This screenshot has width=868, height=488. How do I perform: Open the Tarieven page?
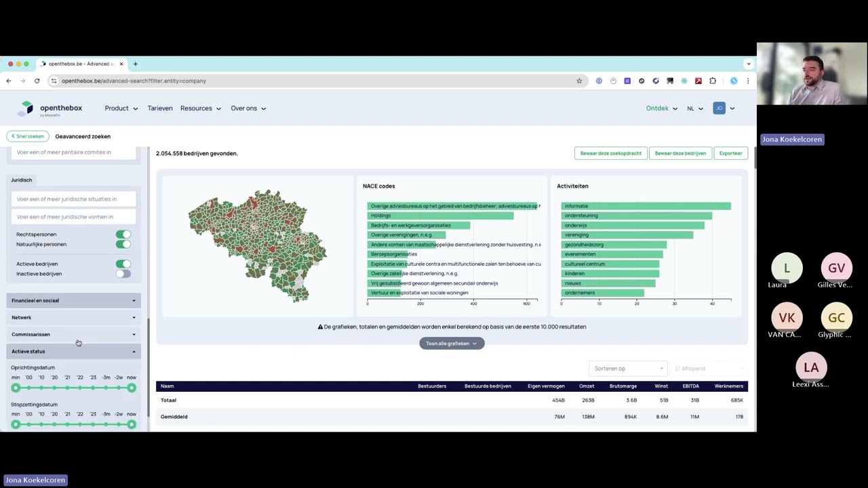[x=160, y=108]
